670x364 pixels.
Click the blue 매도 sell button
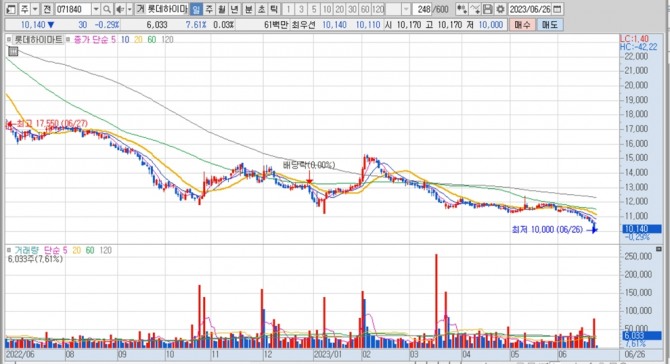[550, 25]
